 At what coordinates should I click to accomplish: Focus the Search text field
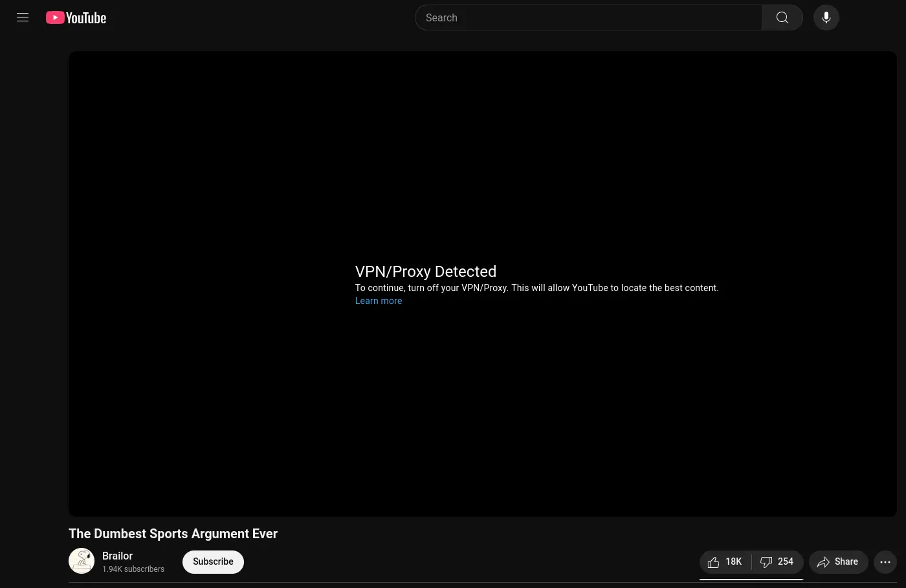point(589,17)
